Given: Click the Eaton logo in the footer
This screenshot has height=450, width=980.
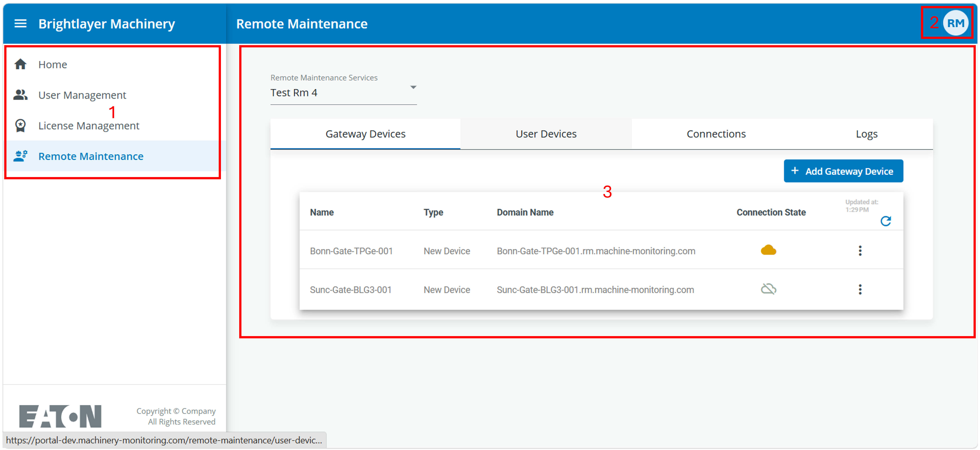Looking at the screenshot, I should point(60,416).
